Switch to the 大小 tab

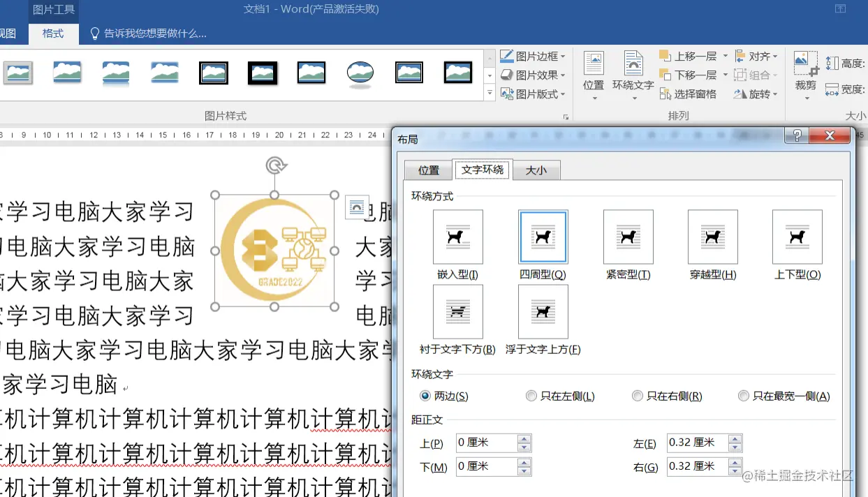536,170
